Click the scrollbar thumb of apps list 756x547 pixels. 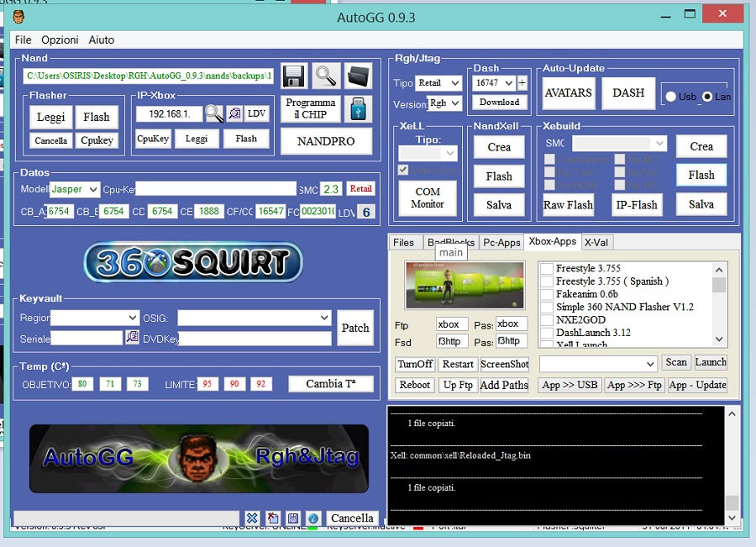click(x=719, y=285)
